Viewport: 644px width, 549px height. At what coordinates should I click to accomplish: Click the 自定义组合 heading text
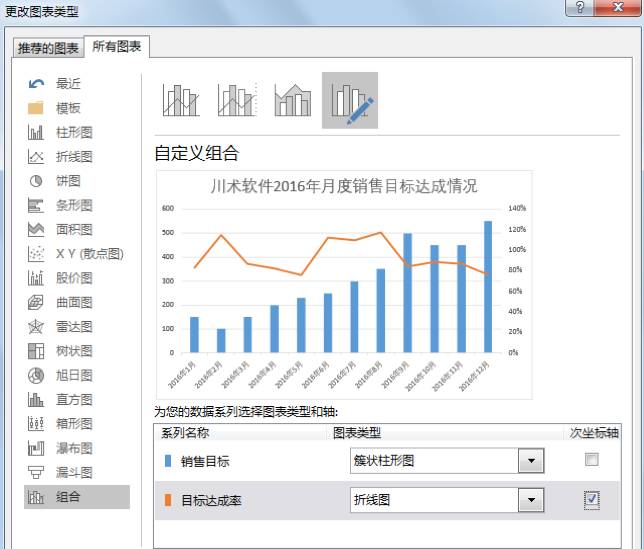197,153
